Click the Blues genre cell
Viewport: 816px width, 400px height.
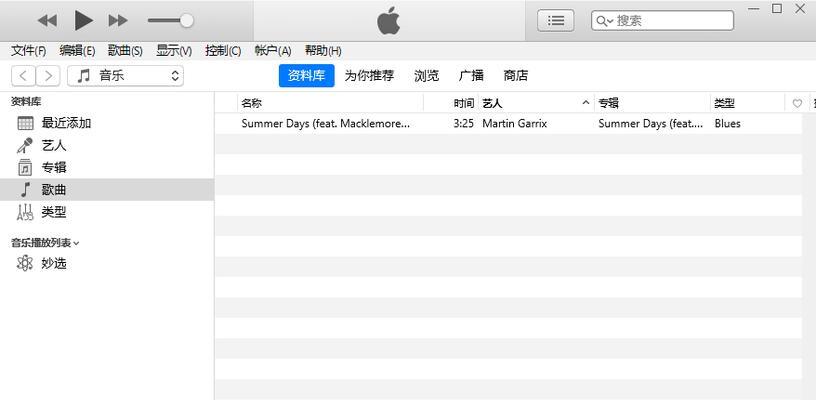(728, 124)
